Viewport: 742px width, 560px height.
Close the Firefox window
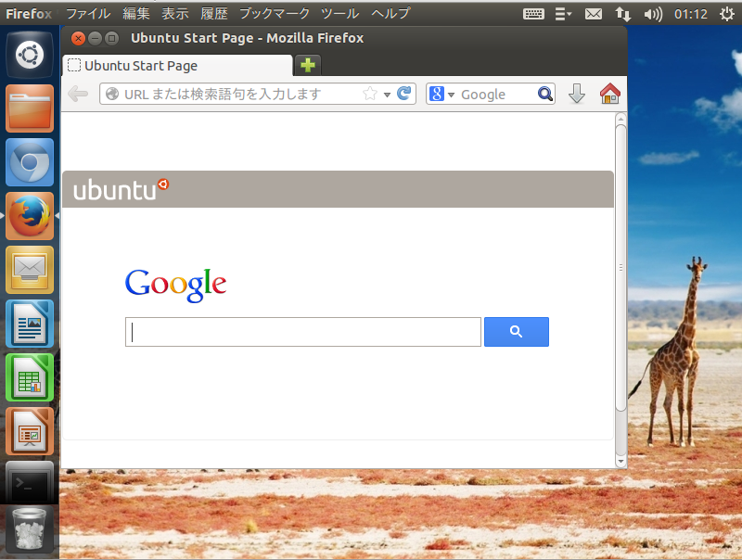[x=78, y=38]
